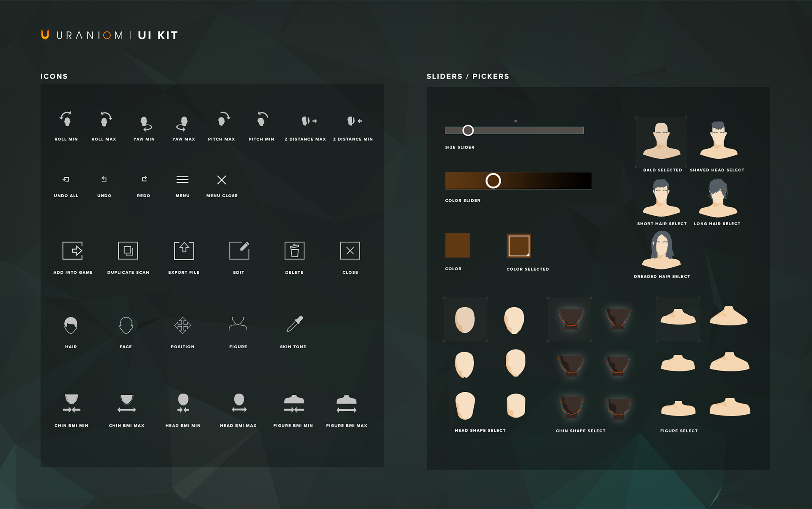Click the Pitch Max icon
Image resolution: width=812 pixels, height=509 pixels.
[224, 119]
